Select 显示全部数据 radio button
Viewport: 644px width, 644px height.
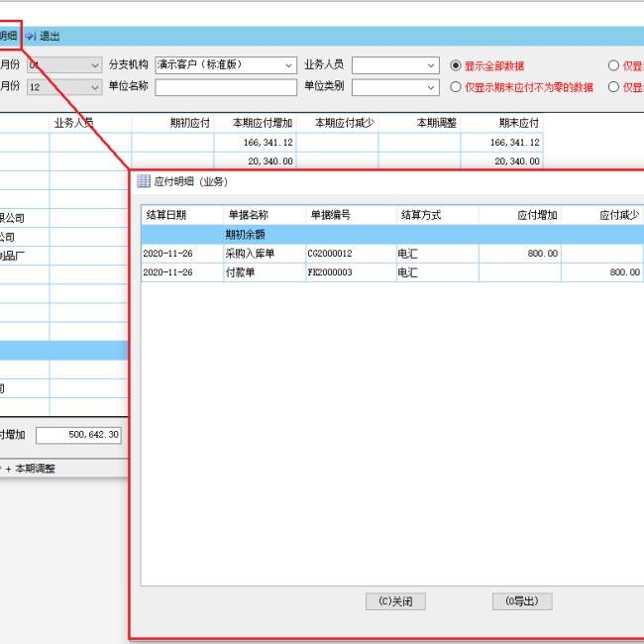[455, 65]
